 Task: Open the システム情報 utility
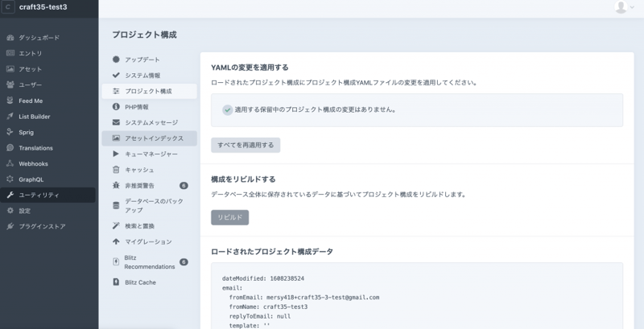pos(142,76)
